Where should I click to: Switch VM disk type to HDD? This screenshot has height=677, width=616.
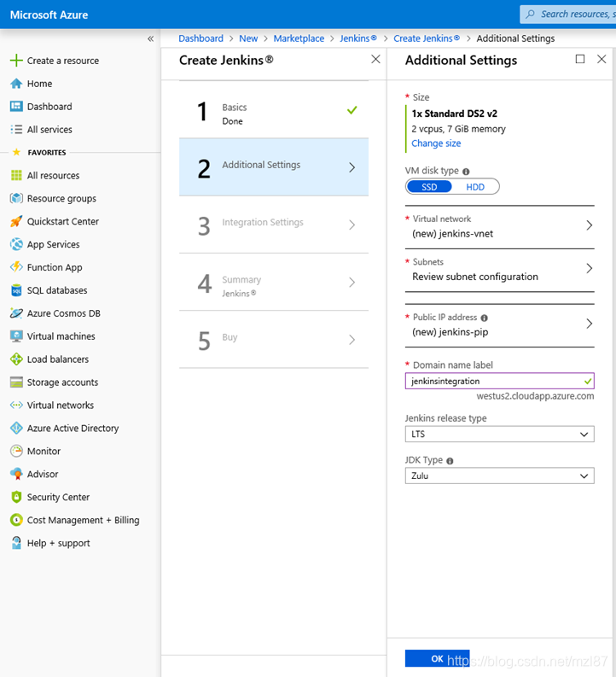tap(475, 186)
